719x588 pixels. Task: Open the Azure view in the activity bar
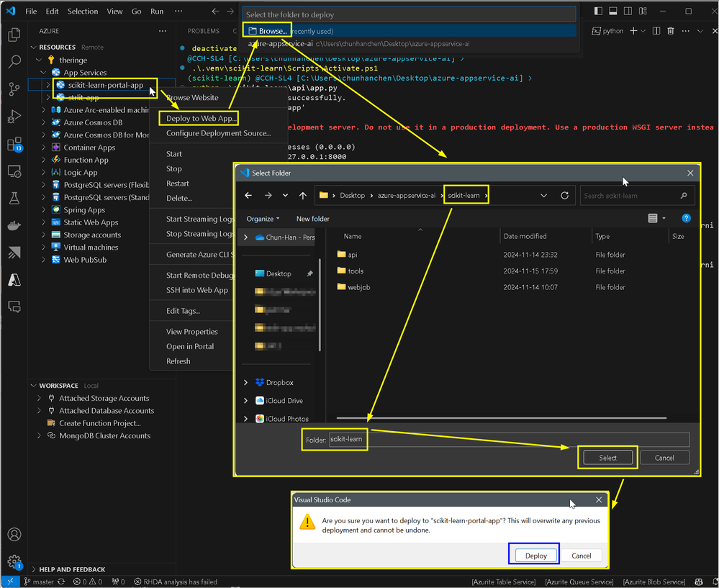14,280
